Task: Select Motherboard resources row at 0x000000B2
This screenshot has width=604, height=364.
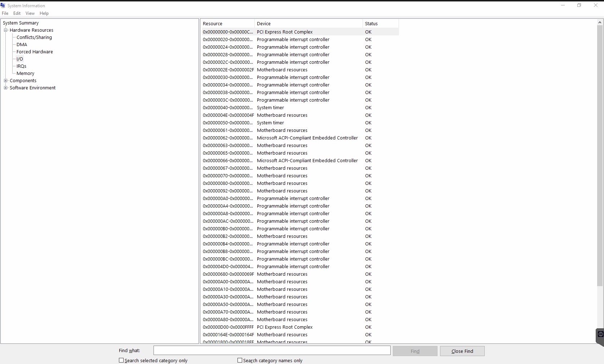Action: point(300,236)
